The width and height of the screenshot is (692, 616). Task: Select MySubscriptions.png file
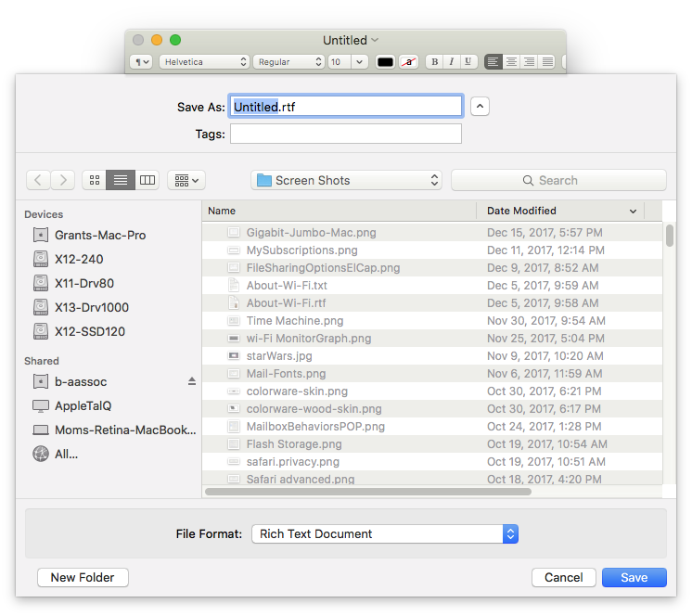coord(432,250)
